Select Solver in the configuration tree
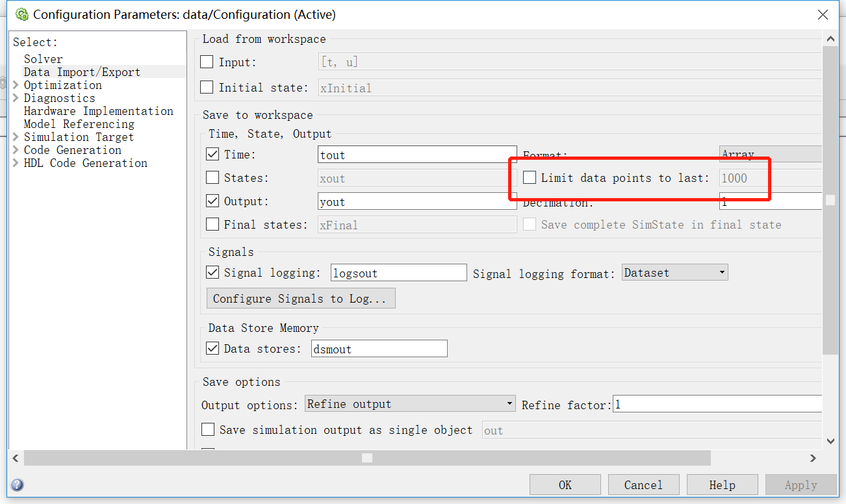846x504 pixels. (x=43, y=58)
